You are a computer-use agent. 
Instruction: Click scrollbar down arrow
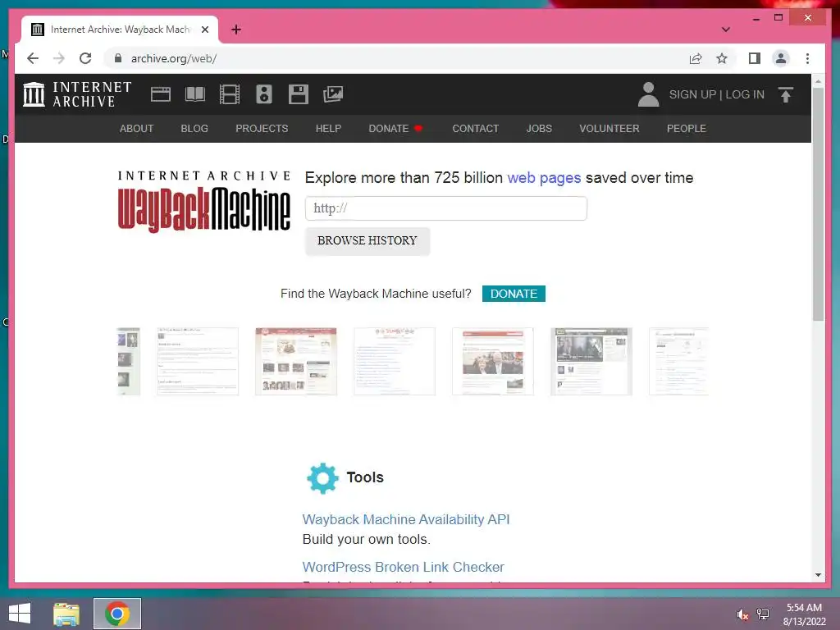(818, 575)
